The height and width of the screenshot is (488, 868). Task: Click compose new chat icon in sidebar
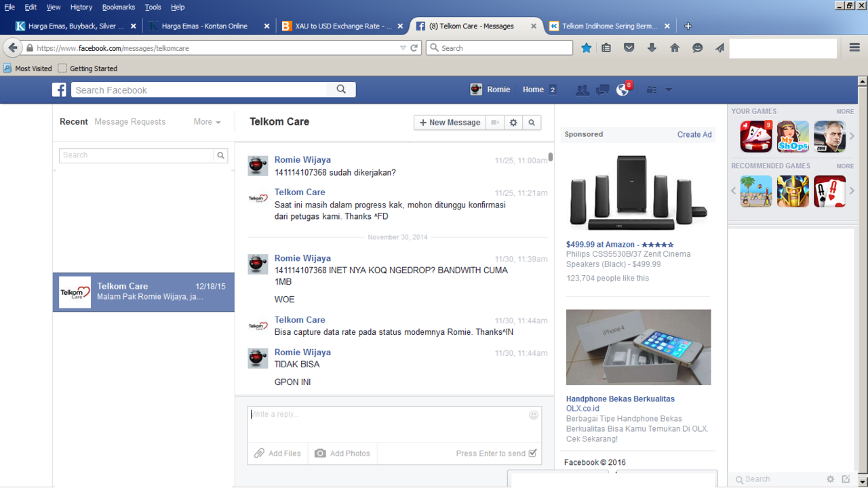pos(846,479)
